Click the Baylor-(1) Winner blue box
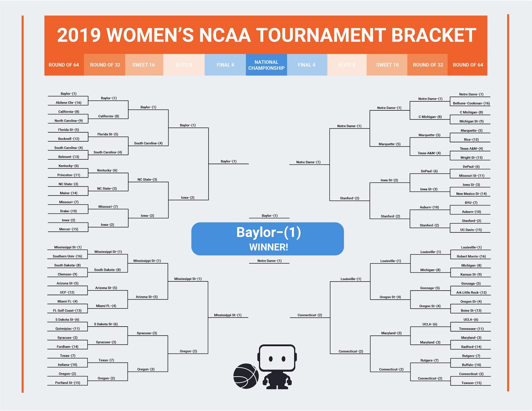The height and width of the screenshot is (411, 532). coord(268,239)
